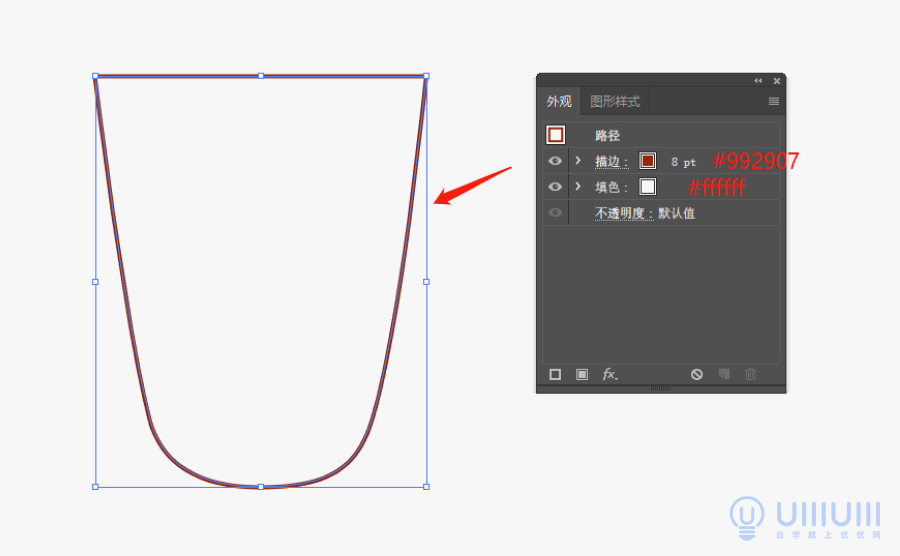Add a new fill via bottom icon
900x556 pixels.
pos(581,375)
